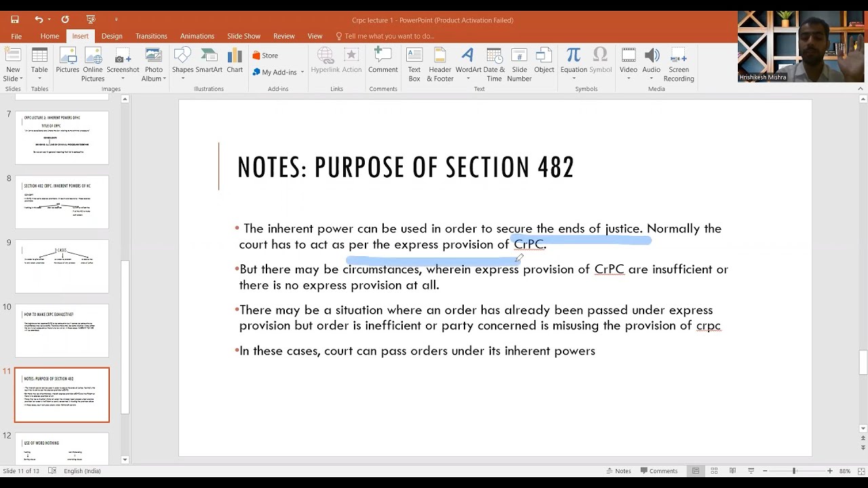Viewport: 868px width, 488px height.
Task: Check the spelling icon in status bar
Action: pos(52,471)
